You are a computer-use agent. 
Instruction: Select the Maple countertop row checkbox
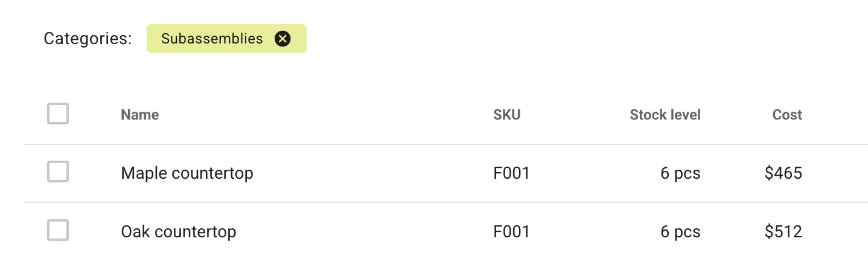[x=58, y=172]
